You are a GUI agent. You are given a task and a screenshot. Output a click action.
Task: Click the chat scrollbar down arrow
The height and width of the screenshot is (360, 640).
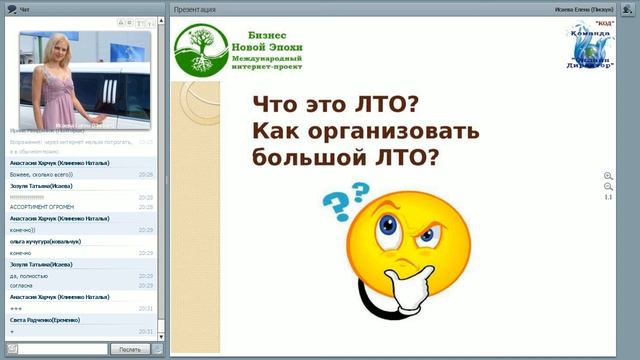coord(161,337)
